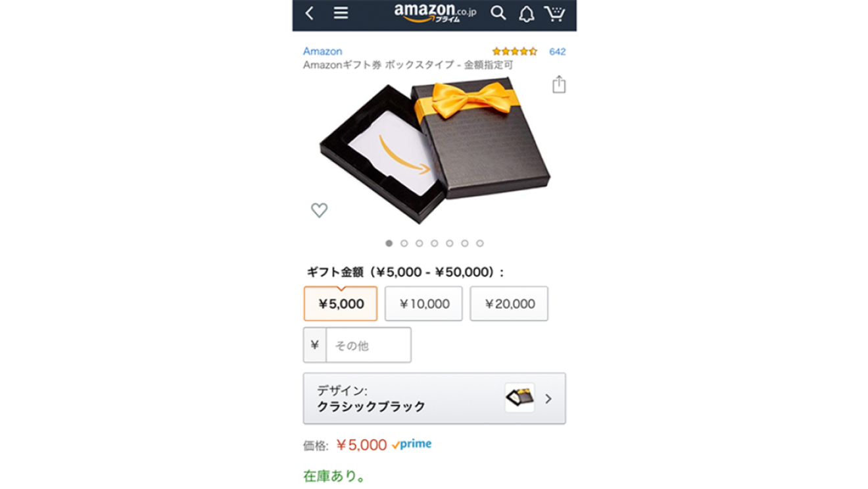Open the Amazon brand link

click(x=322, y=51)
